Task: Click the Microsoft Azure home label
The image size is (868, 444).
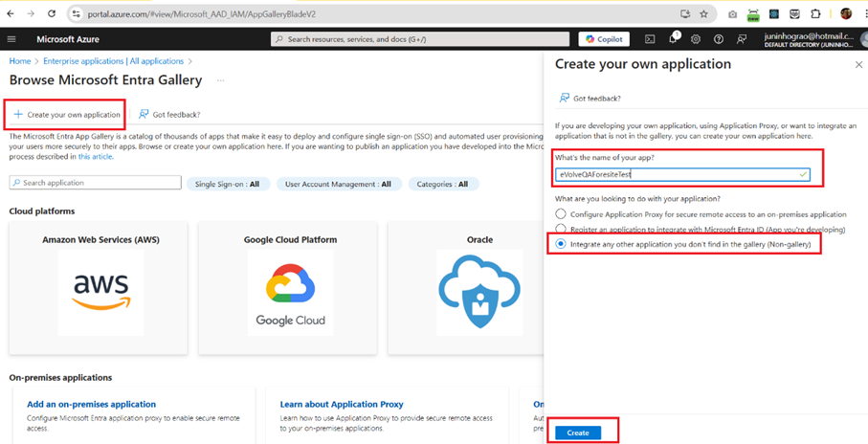Action: tap(68, 39)
